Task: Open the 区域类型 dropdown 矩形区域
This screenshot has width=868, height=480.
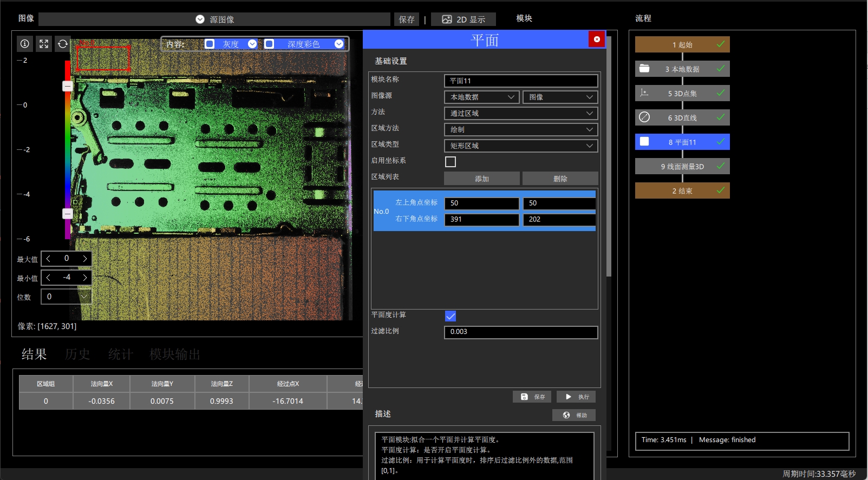Action: click(x=521, y=146)
